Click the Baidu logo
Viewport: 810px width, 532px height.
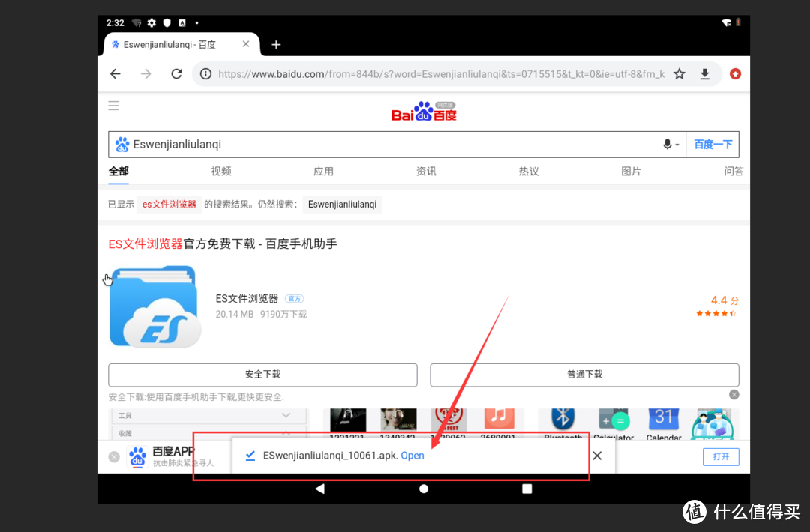[x=424, y=111]
